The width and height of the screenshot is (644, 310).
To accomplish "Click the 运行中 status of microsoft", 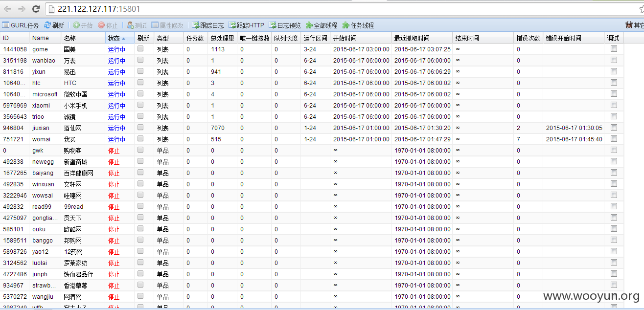I will (x=116, y=94).
